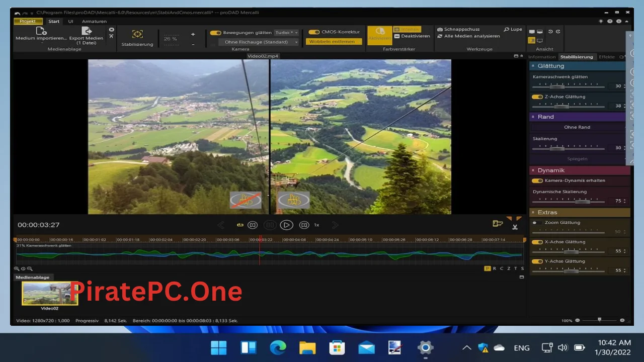This screenshot has width=644, height=362.
Task: Click the help question mark icon
Action: (x=610, y=21)
